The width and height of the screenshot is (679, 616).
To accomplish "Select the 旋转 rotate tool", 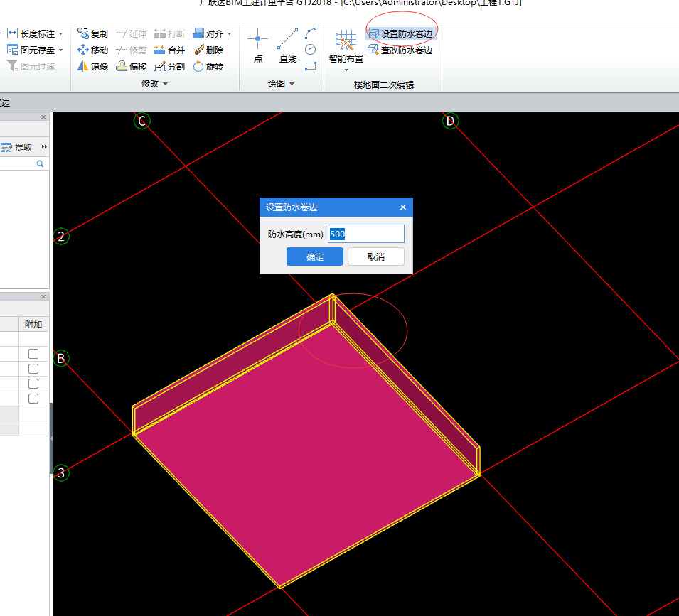I will (208, 66).
